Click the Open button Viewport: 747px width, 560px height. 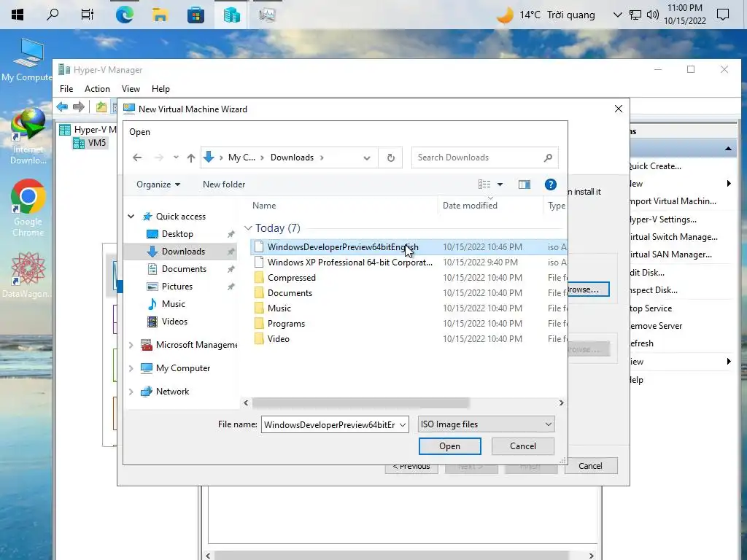[x=449, y=446]
